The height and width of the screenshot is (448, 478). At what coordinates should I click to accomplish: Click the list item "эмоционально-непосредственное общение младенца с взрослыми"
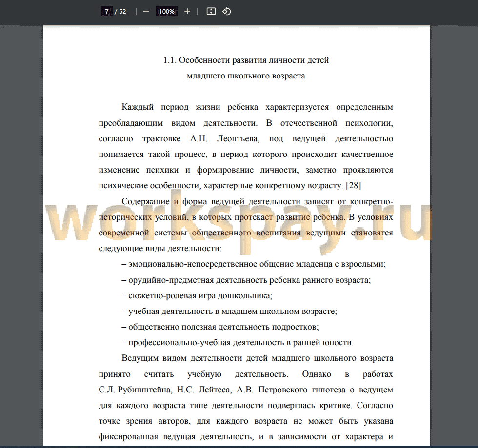(x=257, y=264)
